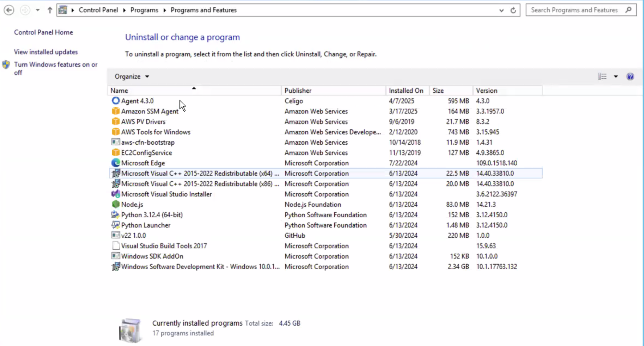Screen dimensions: 644x346
Task: Expand the address bar history dropdown
Action: click(x=501, y=10)
